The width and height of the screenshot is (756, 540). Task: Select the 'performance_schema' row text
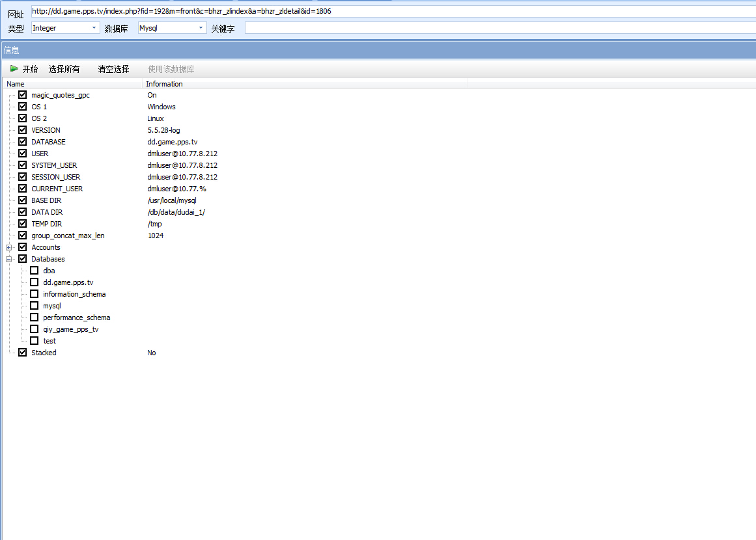(77, 317)
